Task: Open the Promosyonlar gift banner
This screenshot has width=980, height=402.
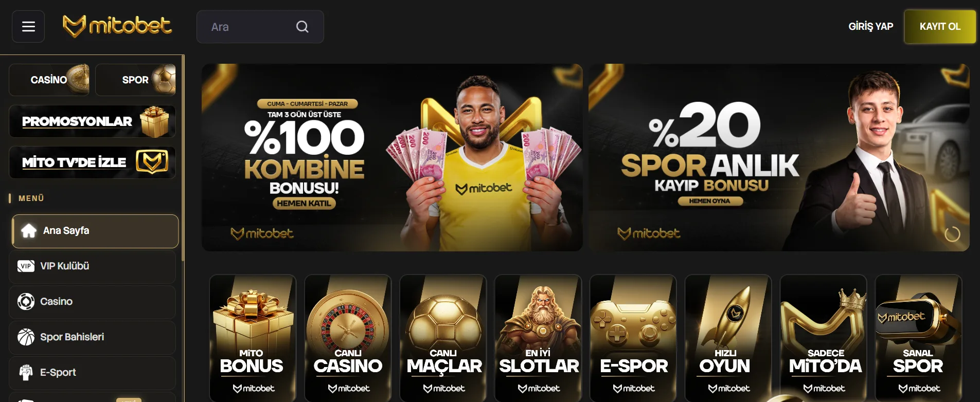Action: 92,121
